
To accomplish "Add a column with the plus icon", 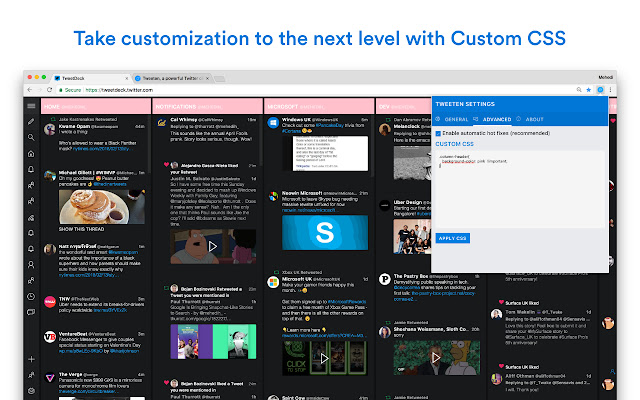I will point(31,359).
